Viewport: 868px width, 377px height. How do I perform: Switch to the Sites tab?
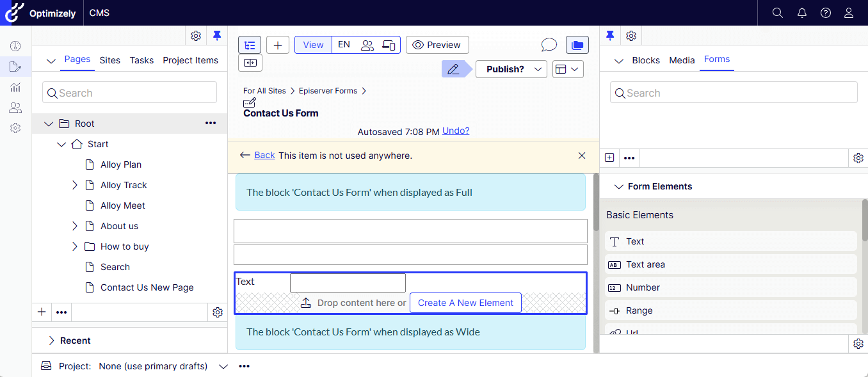coord(109,60)
